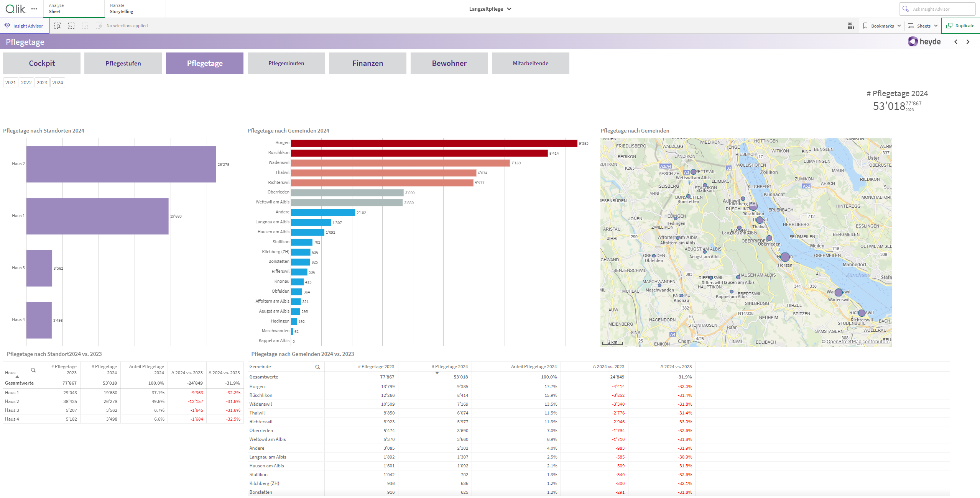Select the purple Haus 2 bar
The height and width of the screenshot is (498, 980).
pyautogui.click(x=121, y=164)
